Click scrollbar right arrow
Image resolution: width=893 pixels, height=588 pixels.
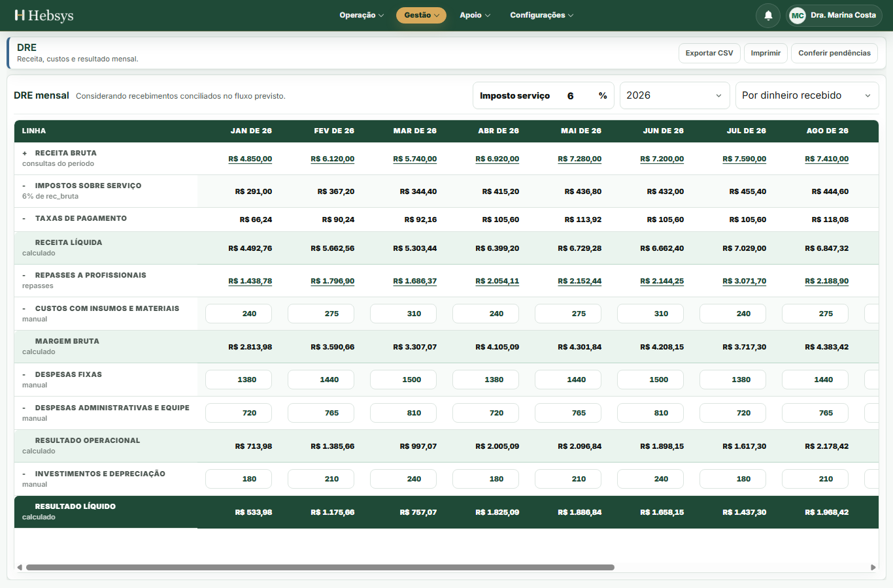click(873, 567)
